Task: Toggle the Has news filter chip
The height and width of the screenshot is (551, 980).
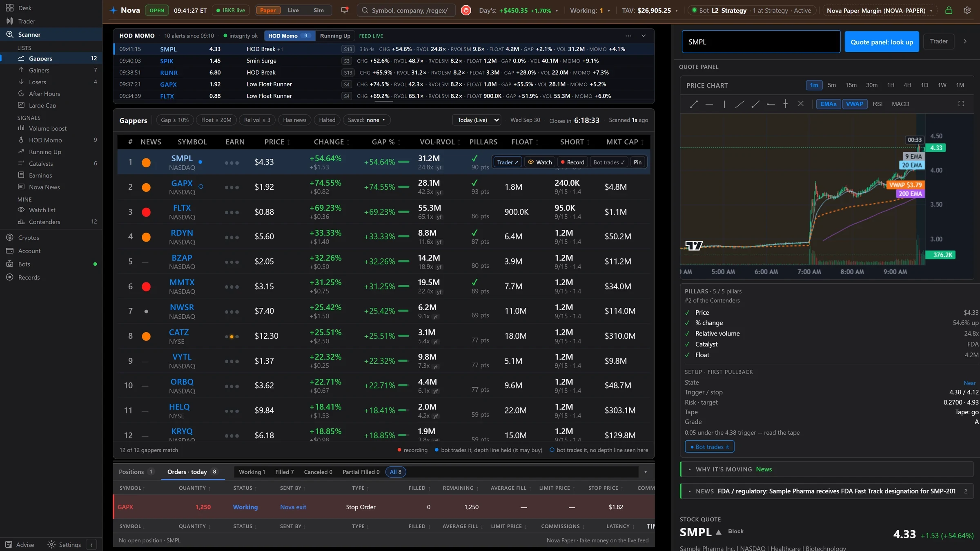Action: tap(294, 120)
